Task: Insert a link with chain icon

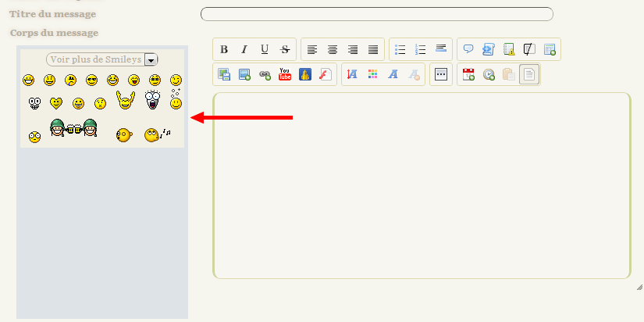Action: pos(265,74)
